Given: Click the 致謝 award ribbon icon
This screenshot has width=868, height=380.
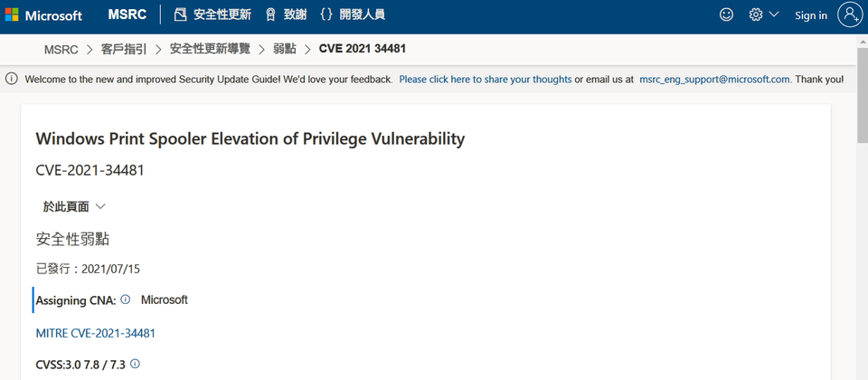Looking at the screenshot, I should click(270, 15).
